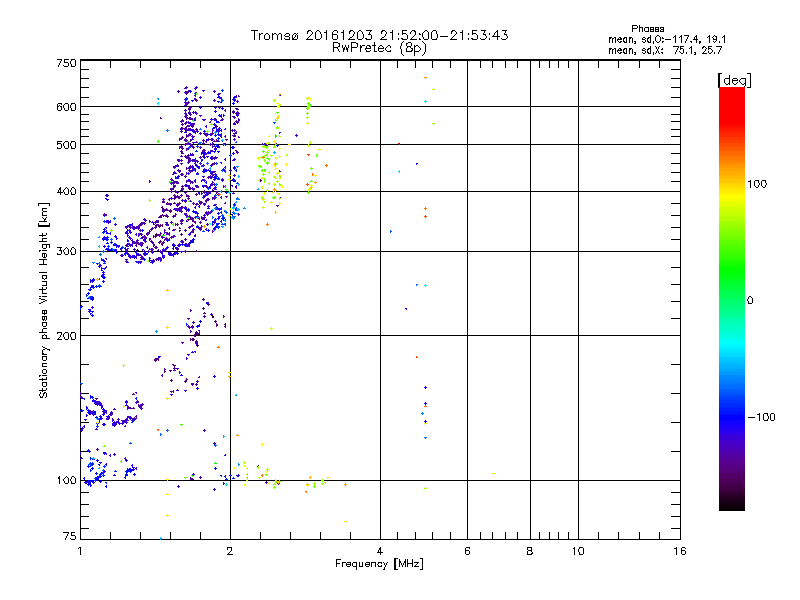Click the y-axis tick label '300'
This screenshot has width=800, height=600.
click(66, 252)
